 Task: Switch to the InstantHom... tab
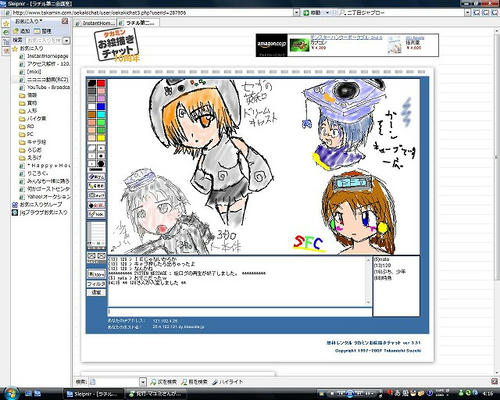click(x=95, y=23)
